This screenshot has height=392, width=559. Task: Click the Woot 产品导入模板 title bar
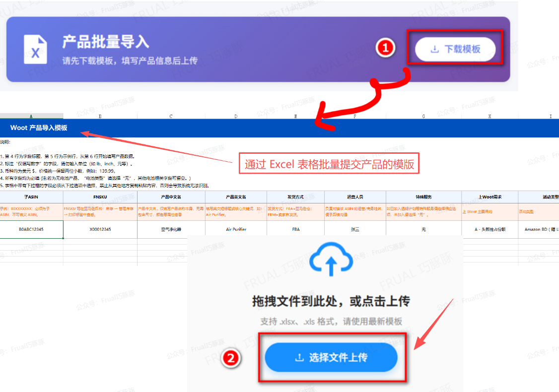[x=39, y=128]
